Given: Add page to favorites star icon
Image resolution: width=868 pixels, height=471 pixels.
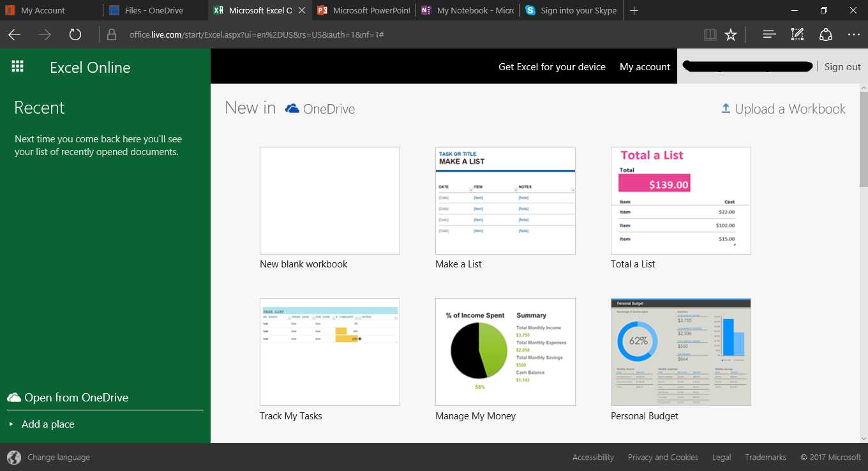Looking at the screenshot, I should click(x=731, y=34).
